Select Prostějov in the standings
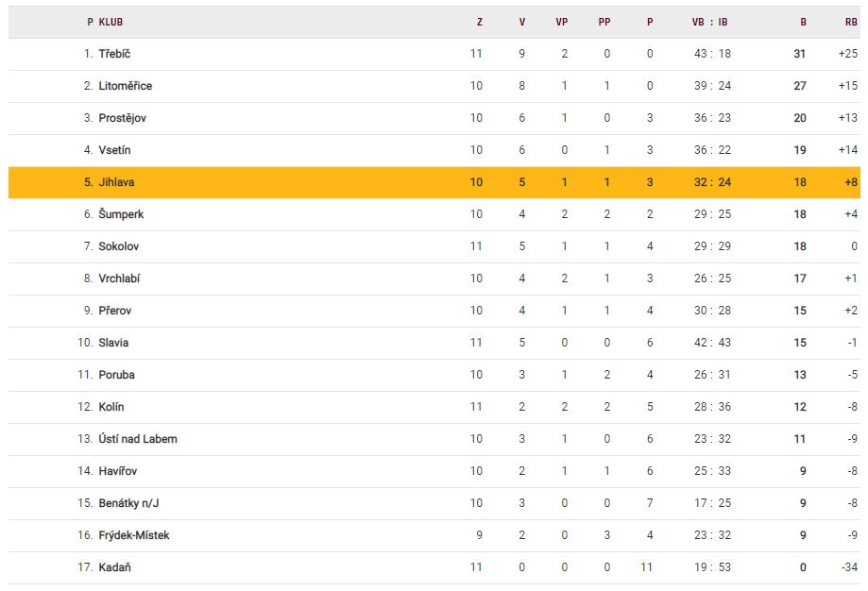This screenshot has width=868, height=591. tap(122, 118)
